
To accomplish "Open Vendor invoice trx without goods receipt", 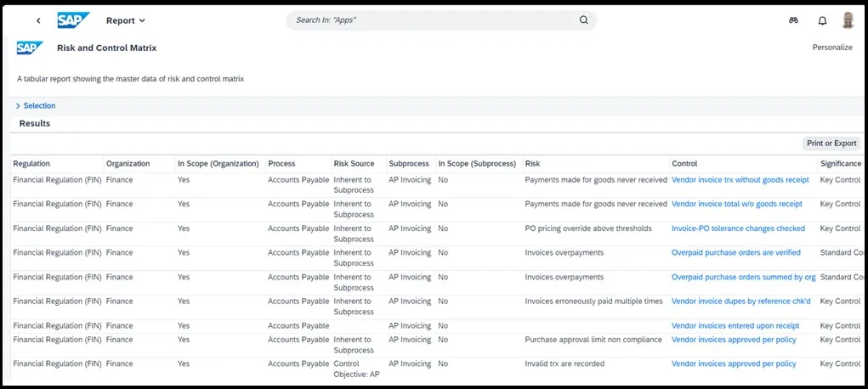I will click(740, 180).
